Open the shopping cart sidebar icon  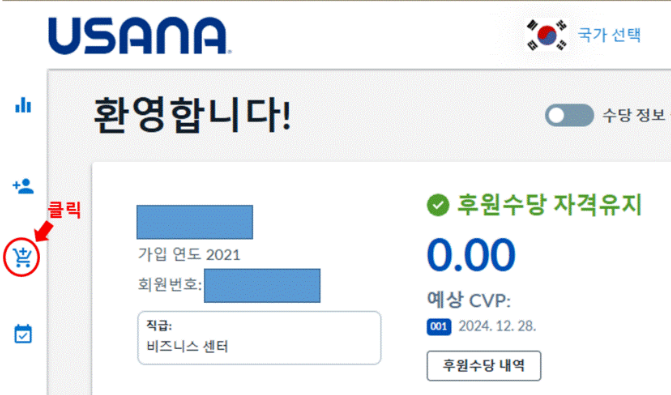(x=22, y=258)
